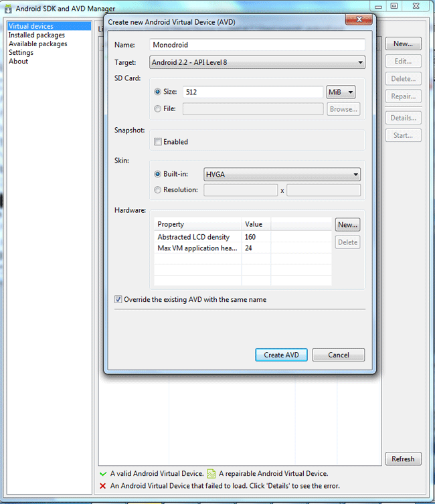Open Settings in the sidebar
The image size is (435, 504).
point(21,52)
